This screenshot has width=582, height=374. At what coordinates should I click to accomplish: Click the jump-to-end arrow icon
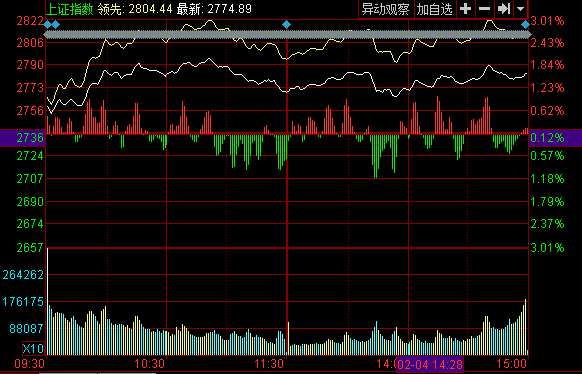[504, 9]
